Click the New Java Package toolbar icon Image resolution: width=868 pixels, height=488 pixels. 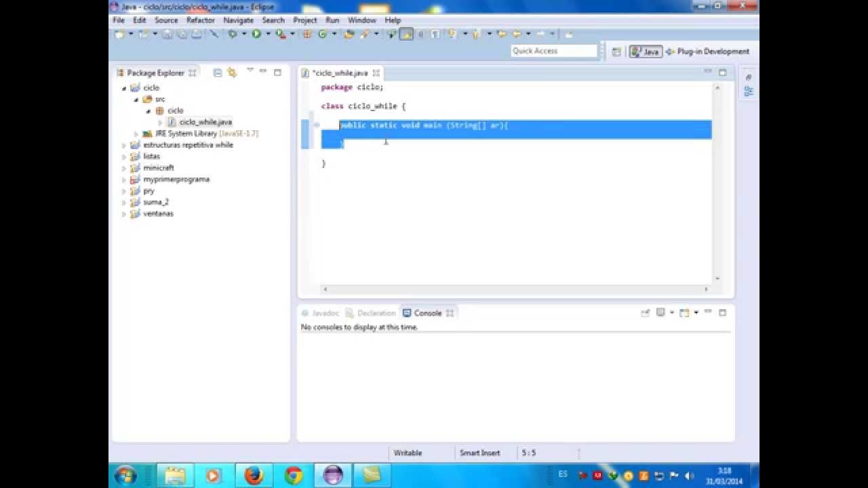pos(307,34)
